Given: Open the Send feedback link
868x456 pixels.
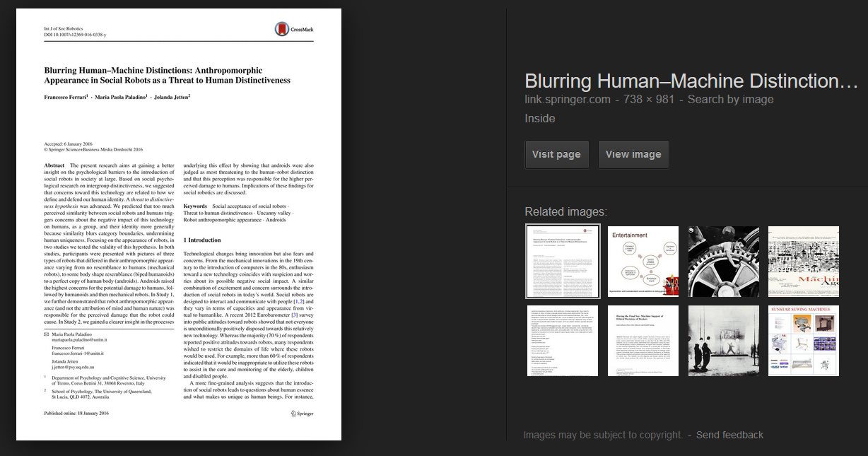Looking at the screenshot, I should point(729,435).
